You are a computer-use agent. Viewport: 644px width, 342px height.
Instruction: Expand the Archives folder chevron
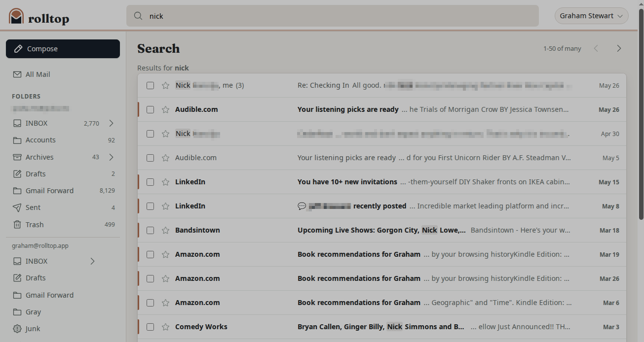(x=111, y=157)
